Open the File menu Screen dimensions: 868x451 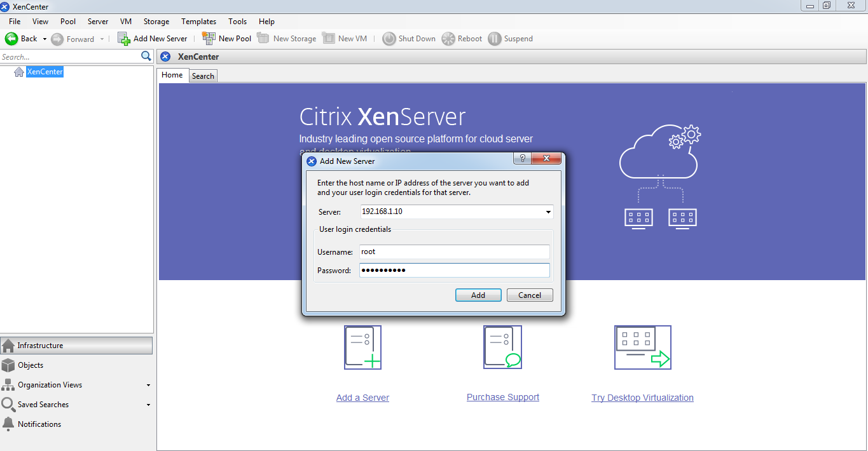[x=15, y=22]
